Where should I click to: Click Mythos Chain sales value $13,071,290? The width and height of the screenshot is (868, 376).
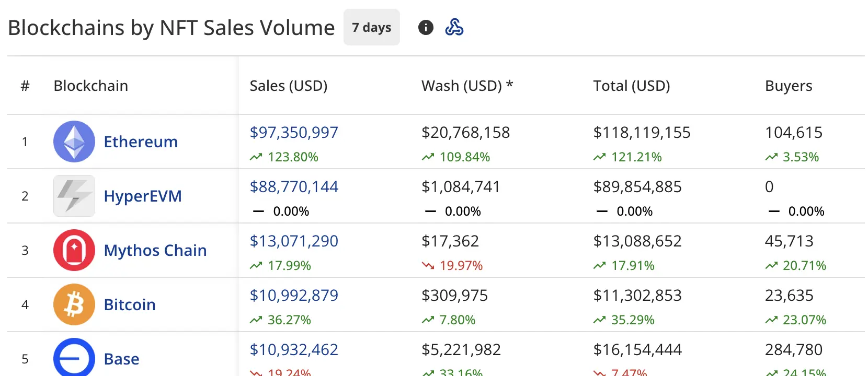point(294,241)
